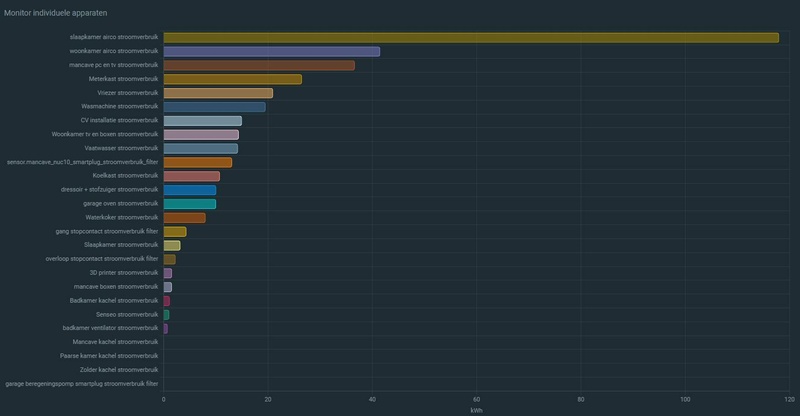The height and width of the screenshot is (416, 800).
Task: Click the '20' x-axis tick label
Action: 268,399
